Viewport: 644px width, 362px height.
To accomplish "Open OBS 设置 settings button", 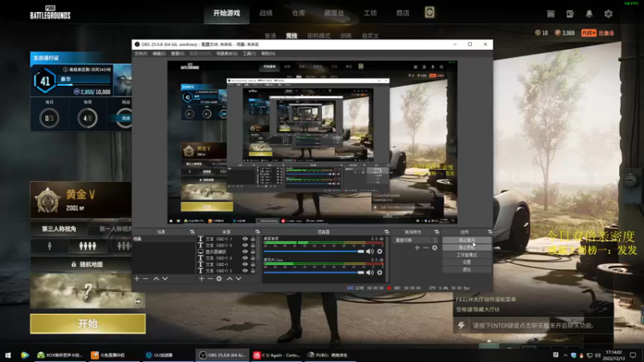I will point(467,262).
